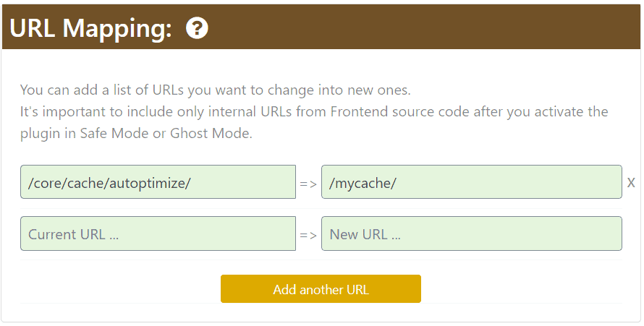Remove the /mycache/ mapping with the X

pos(631,182)
